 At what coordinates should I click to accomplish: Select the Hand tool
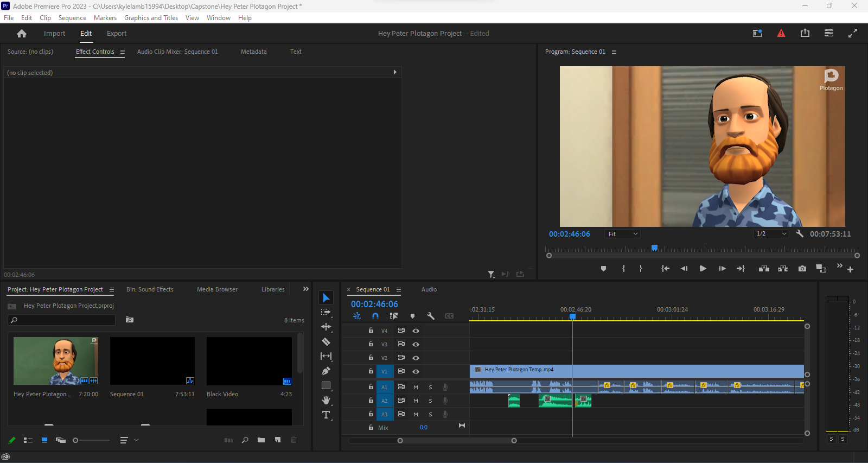click(326, 401)
